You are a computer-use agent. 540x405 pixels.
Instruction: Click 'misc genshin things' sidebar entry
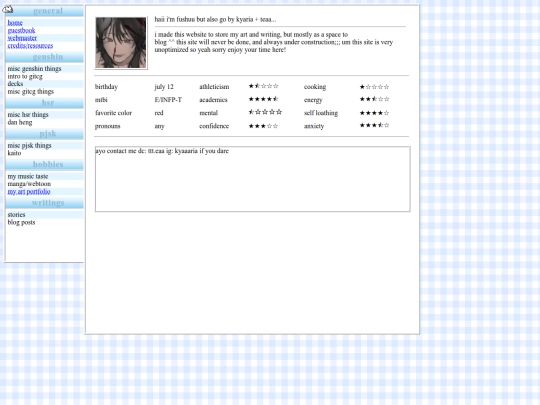click(x=34, y=69)
